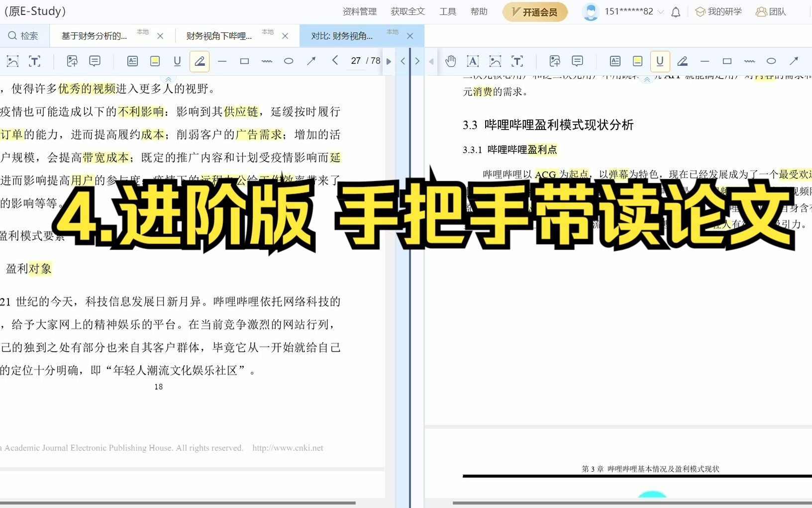Toggle the active underline tool in right pane
Image resolution: width=812 pixels, height=508 pixels.
coord(660,61)
